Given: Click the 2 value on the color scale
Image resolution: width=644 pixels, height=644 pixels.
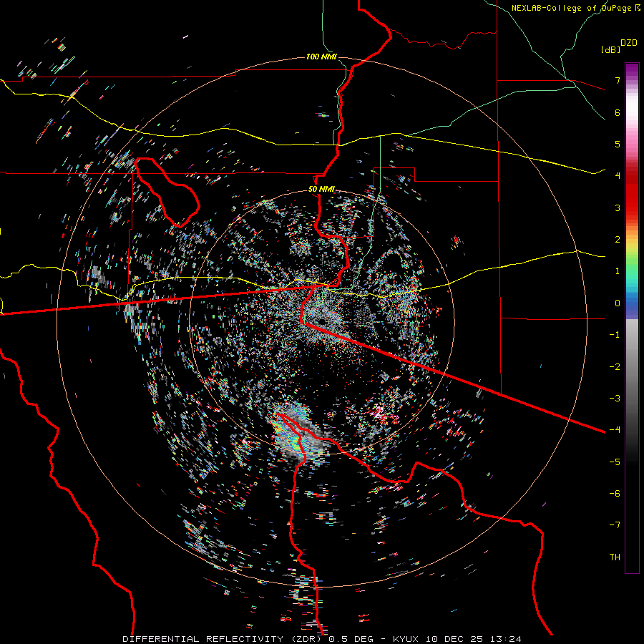Looking at the screenshot, I should (618, 240).
